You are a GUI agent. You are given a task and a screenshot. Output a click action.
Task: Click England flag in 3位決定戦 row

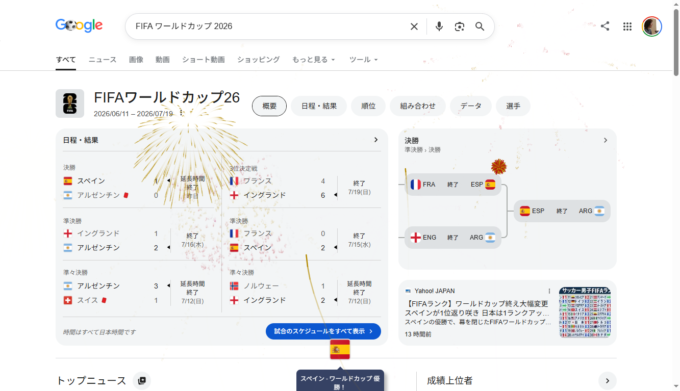click(234, 195)
